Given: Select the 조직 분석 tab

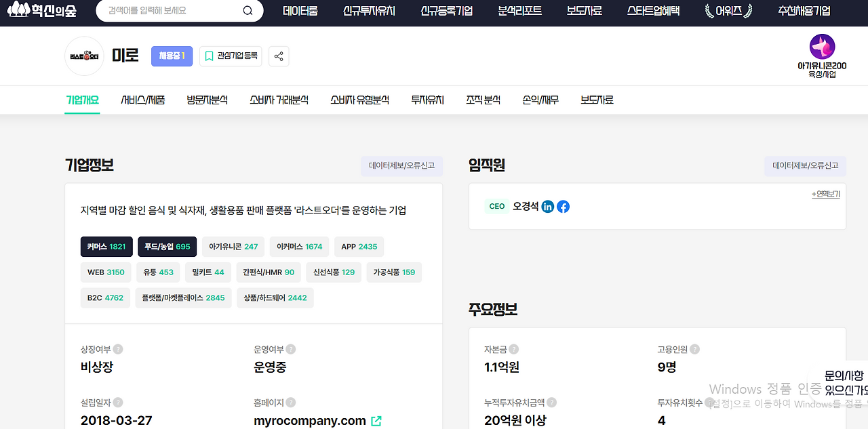Looking at the screenshot, I should 483,100.
